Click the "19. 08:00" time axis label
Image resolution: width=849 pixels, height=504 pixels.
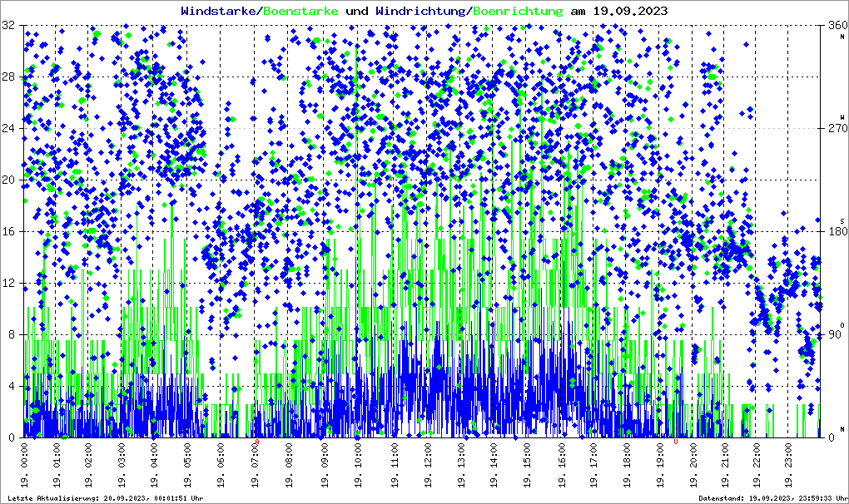tap(289, 466)
